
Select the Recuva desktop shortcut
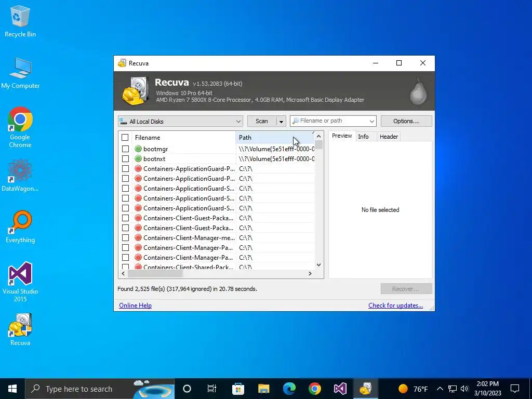point(20,329)
